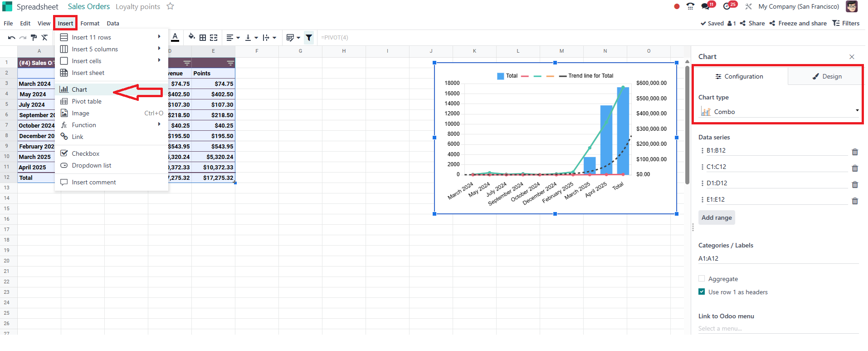Delete the D1:D12 data series

(x=855, y=184)
